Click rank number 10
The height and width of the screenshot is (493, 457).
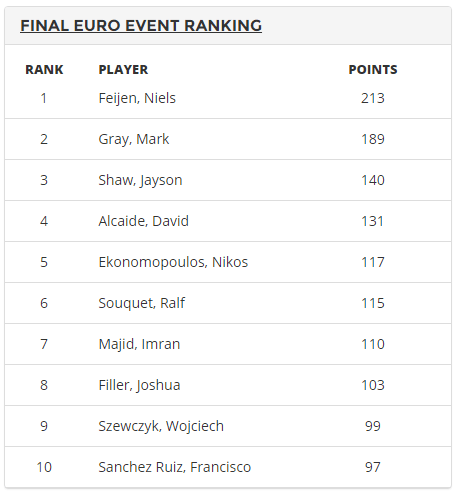[44, 467]
